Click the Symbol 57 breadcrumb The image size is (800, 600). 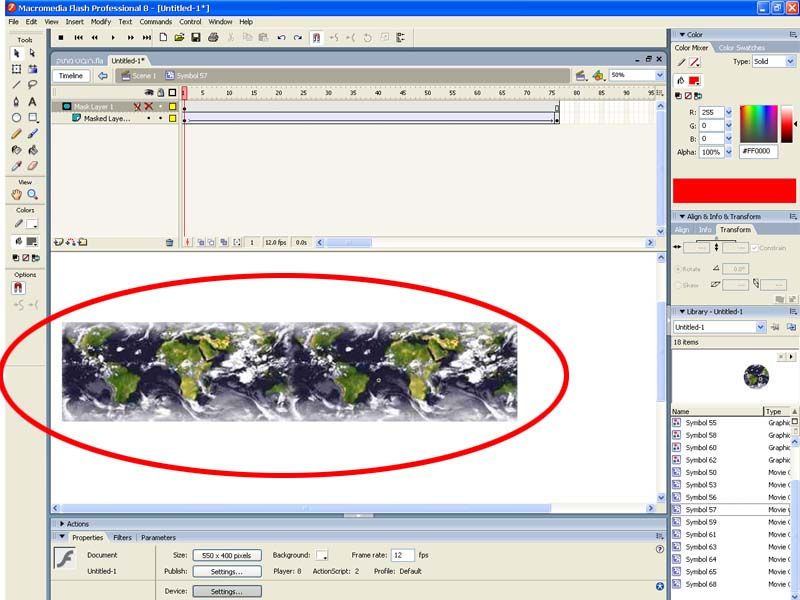[x=186, y=76]
